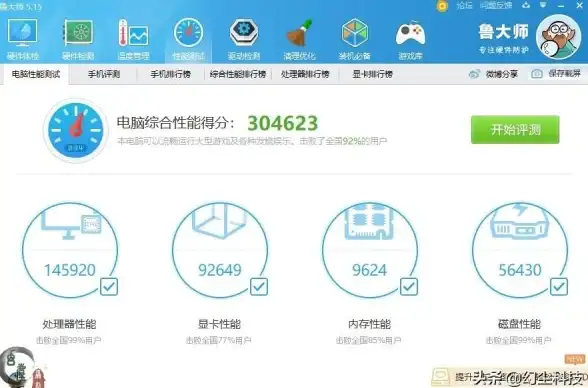Image resolution: width=588 pixels, height=388 pixels.
Task: Switch to the 手机评测 tab
Action: pyautogui.click(x=104, y=74)
